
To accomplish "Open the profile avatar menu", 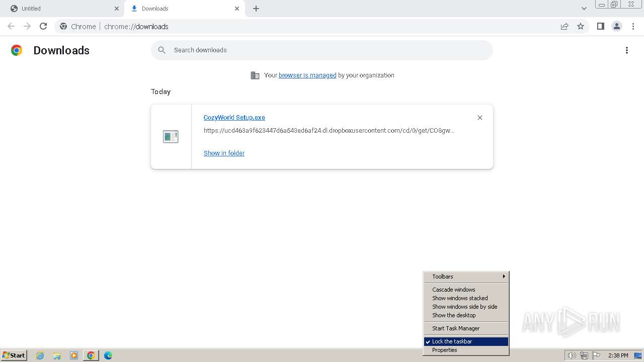I will click(617, 26).
